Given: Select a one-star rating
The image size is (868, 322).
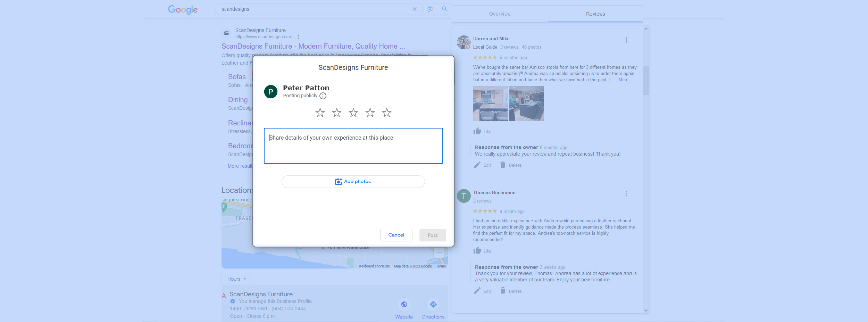Looking at the screenshot, I should click(x=320, y=112).
